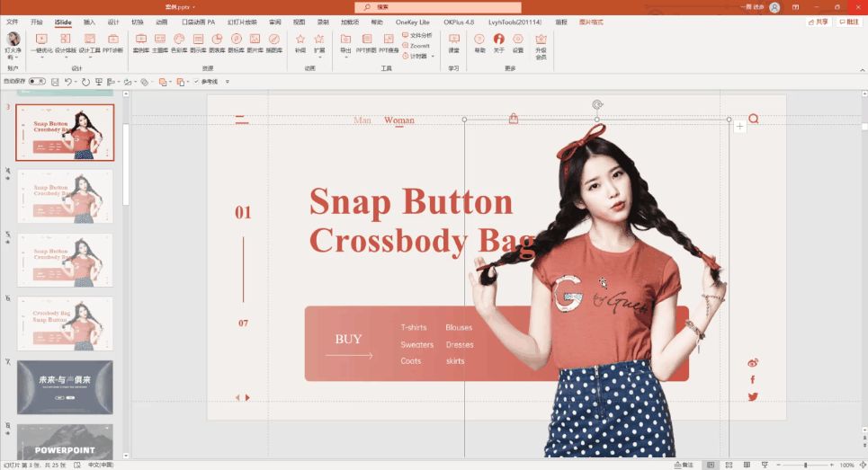Switch to normal view in status bar
Image resolution: width=868 pixels, height=470 pixels.
tap(711, 465)
